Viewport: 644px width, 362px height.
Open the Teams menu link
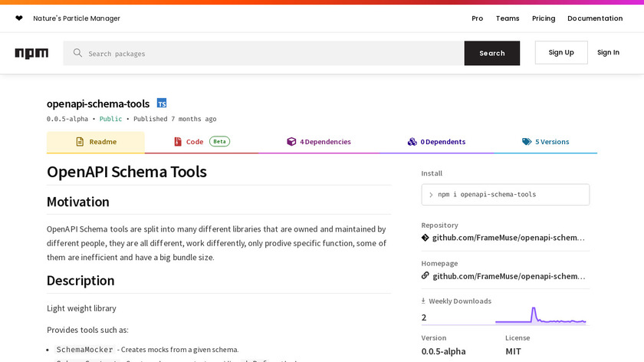(508, 18)
